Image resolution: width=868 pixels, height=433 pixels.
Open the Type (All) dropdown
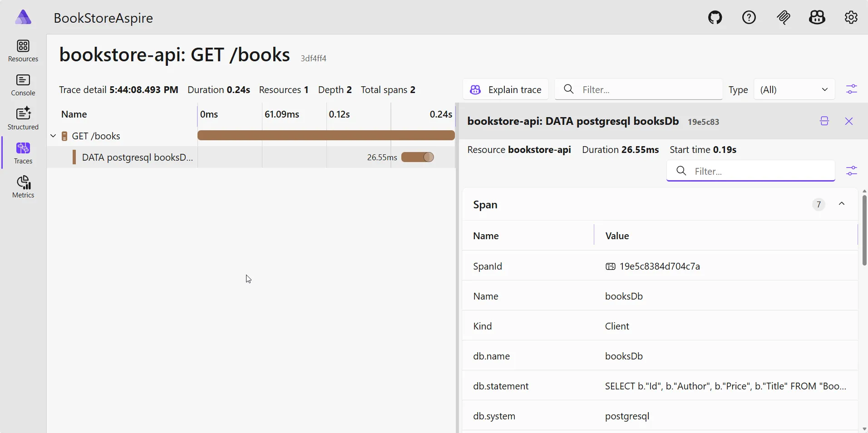[x=794, y=89]
